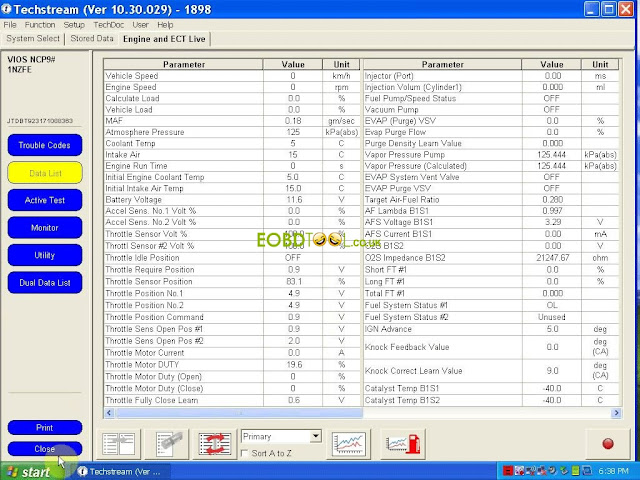This screenshot has height=480, width=640.
Task: Open the User menu
Action: pos(140,25)
